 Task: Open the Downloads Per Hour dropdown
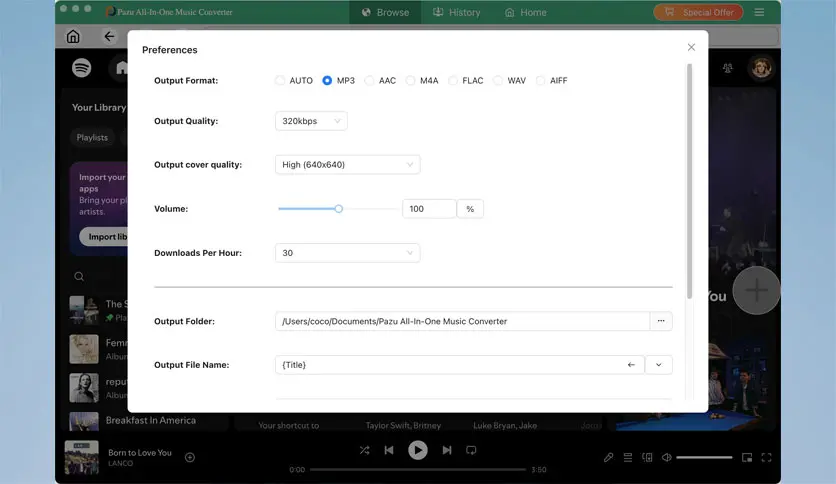pyautogui.click(x=348, y=253)
